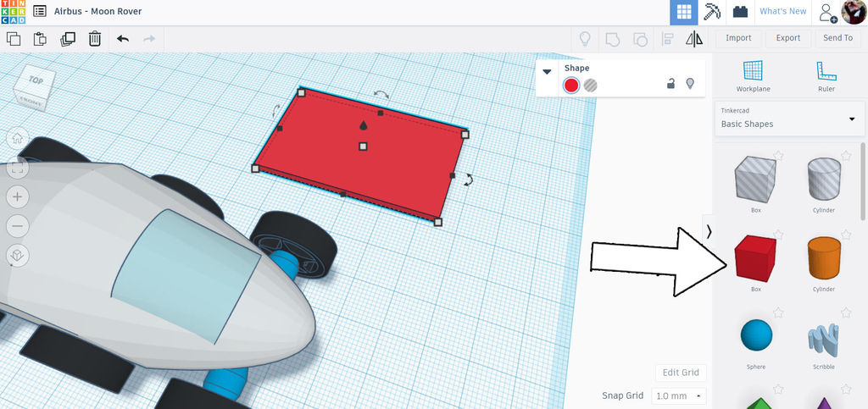Favorite the Scribble with its star
This screenshot has width=868, height=409.
845,312
